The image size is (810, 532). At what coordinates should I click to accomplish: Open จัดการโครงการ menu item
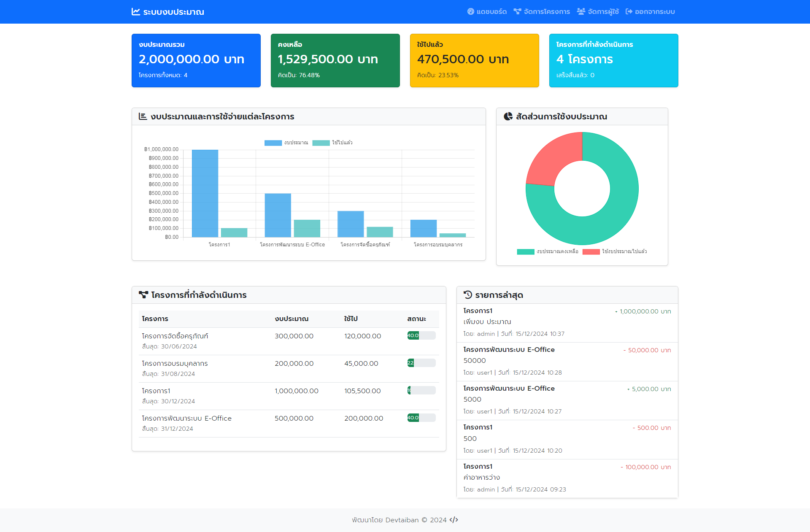point(546,12)
